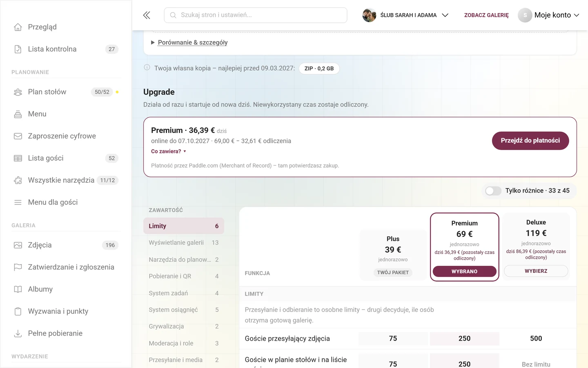Click the Przegląd home icon

click(x=18, y=27)
